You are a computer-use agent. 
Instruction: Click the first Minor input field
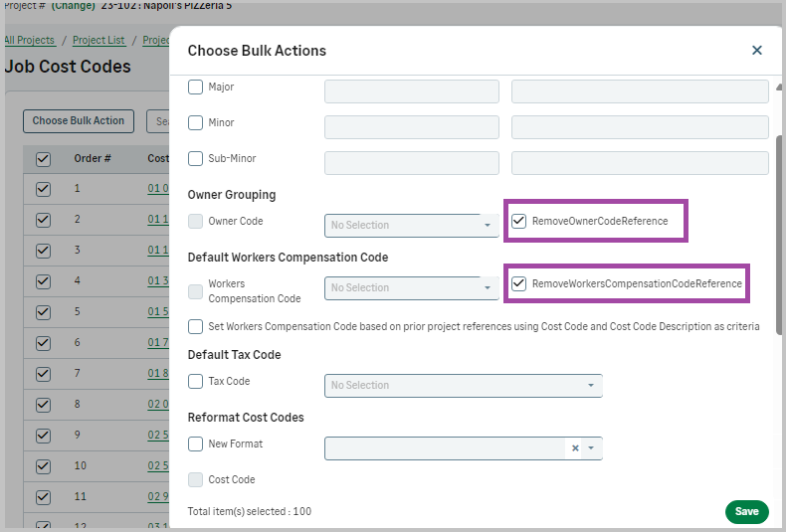pos(412,127)
